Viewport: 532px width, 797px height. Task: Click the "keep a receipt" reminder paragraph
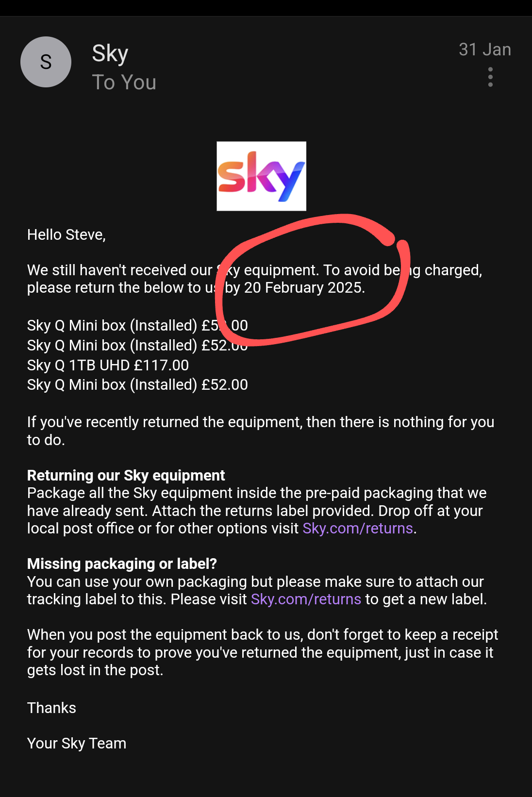[x=262, y=652]
